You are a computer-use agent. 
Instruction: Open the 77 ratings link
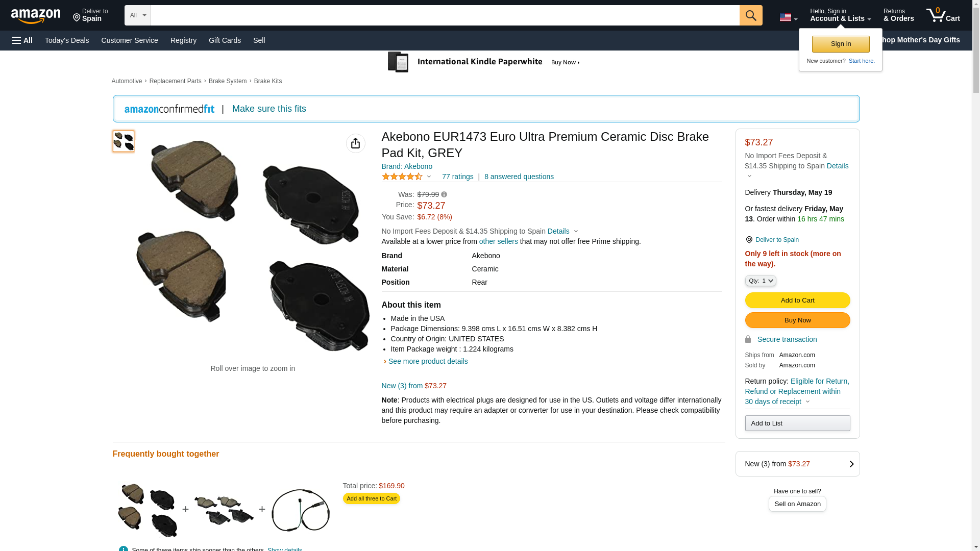[457, 177]
